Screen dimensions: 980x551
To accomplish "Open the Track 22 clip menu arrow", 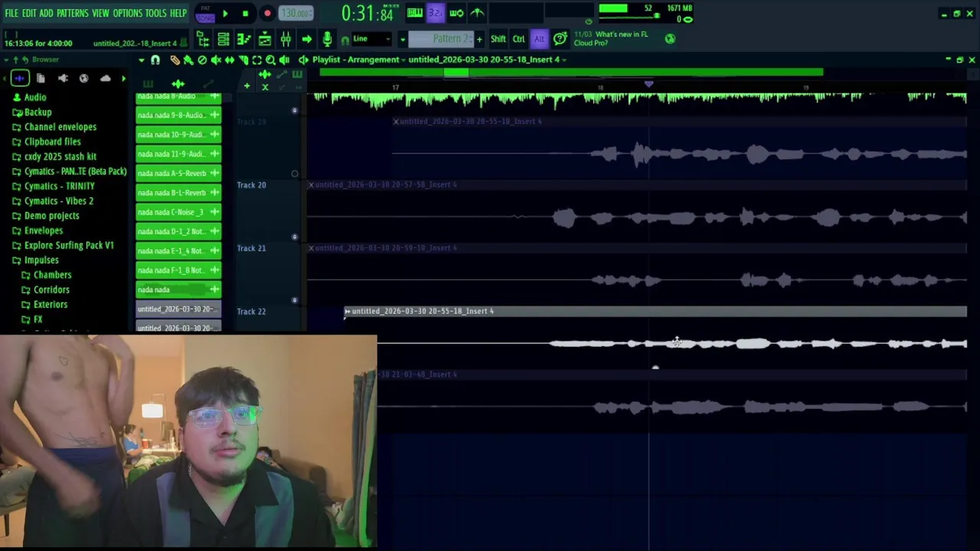I will (x=347, y=311).
